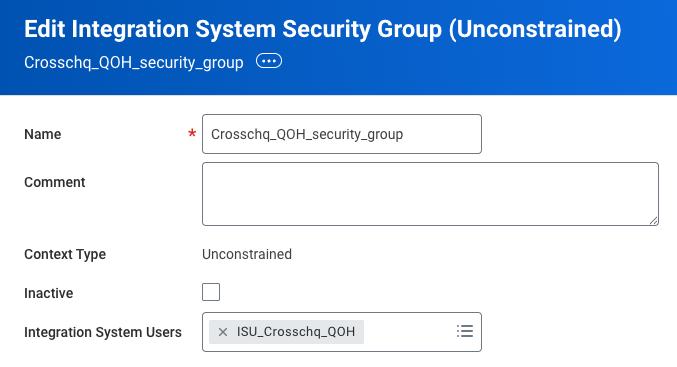This screenshot has width=677, height=367.
Task: Toggle the Inactive checkbox
Action: pyautogui.click(x=211, y=292)
